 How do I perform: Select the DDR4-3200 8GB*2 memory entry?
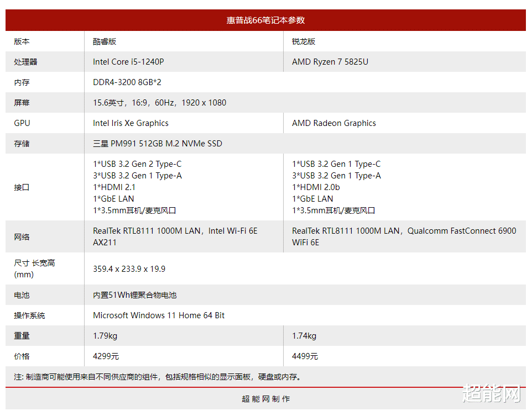(127, 82)
